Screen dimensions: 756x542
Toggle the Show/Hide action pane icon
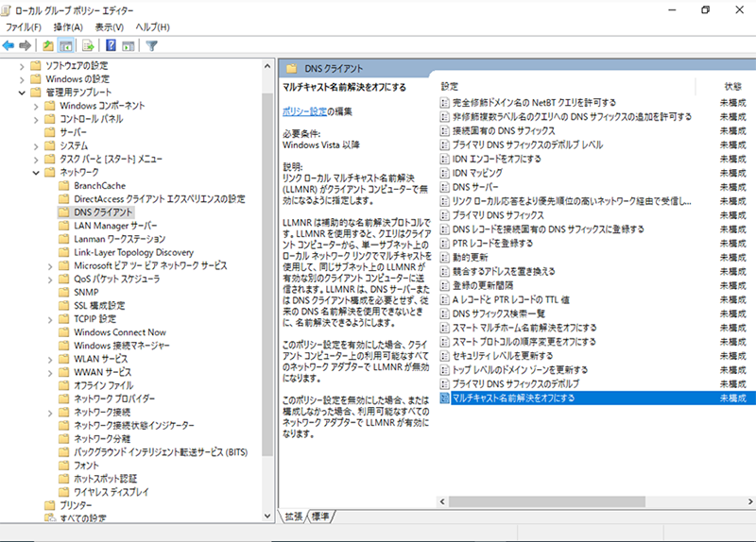129,45
